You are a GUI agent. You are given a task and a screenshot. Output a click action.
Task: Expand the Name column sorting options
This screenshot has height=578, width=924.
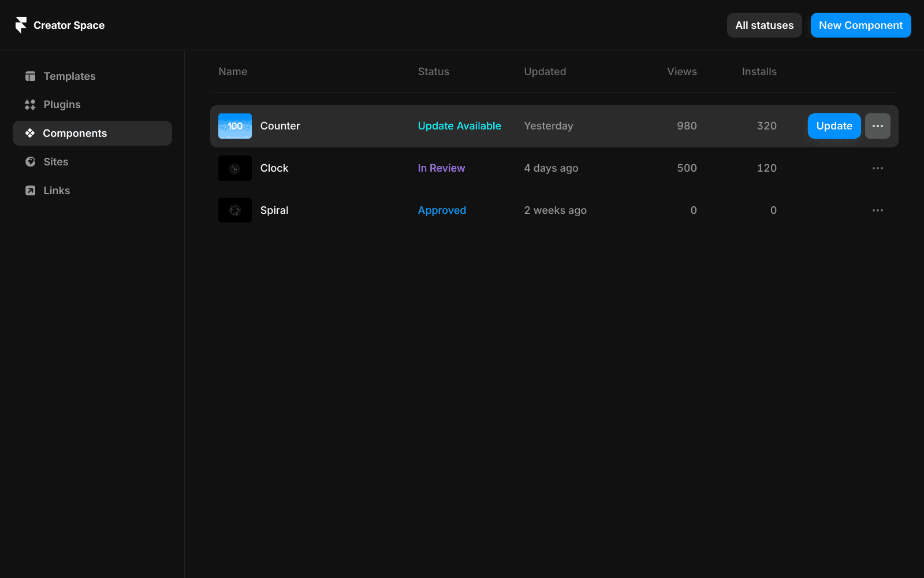(x=232, y=71)
